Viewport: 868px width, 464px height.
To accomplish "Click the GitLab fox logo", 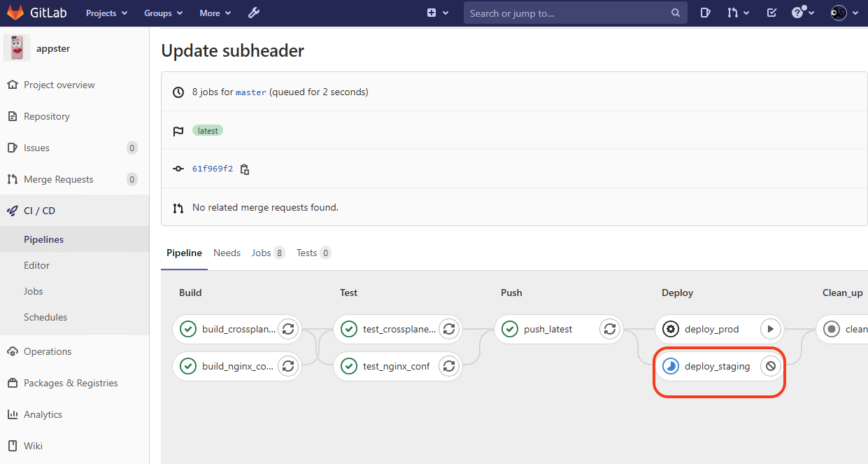I will pyautogui.click(x=15, y=13).
